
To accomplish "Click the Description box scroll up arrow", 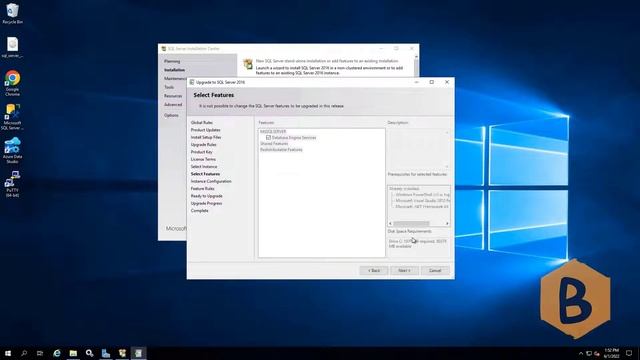I will (x=447, y=132).
